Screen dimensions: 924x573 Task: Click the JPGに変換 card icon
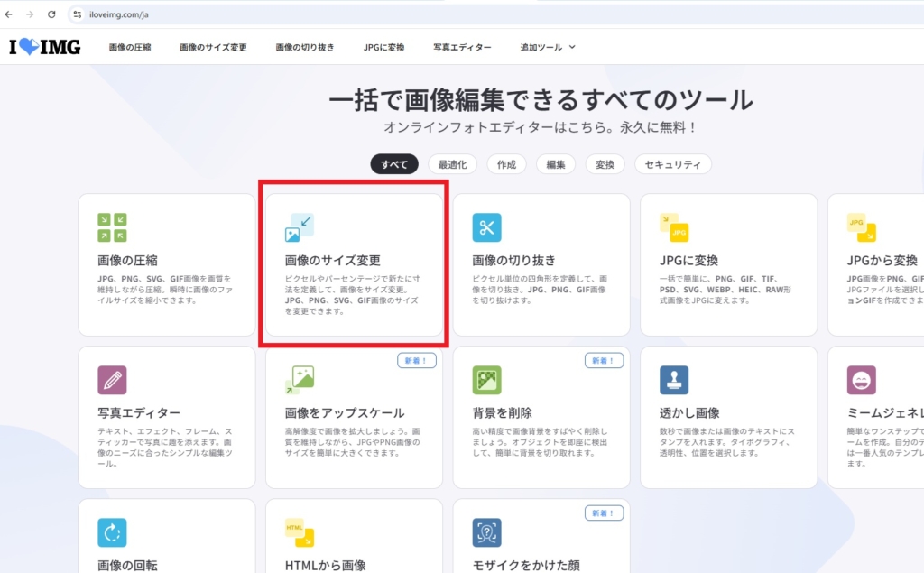674,227
